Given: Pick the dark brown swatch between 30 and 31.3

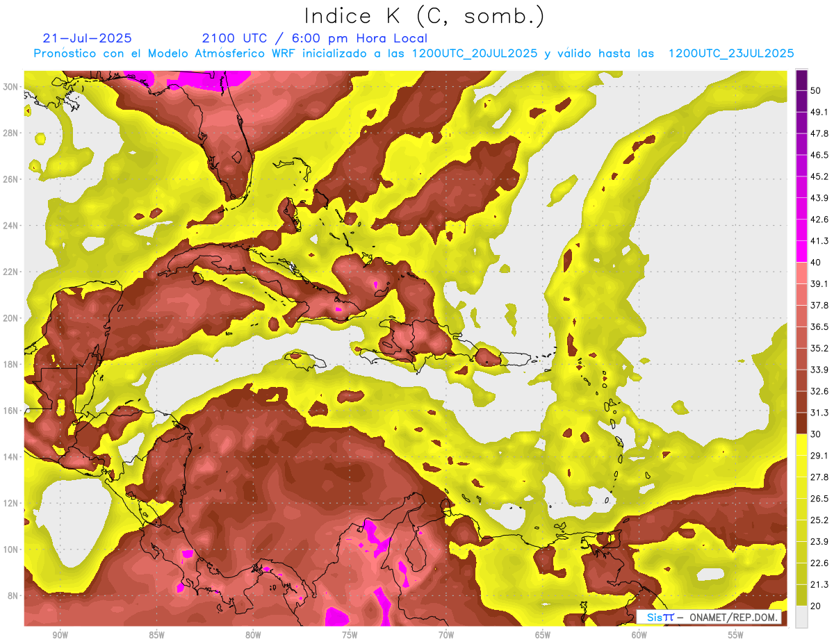Looking at the screenshot, I should coord(801,423).
